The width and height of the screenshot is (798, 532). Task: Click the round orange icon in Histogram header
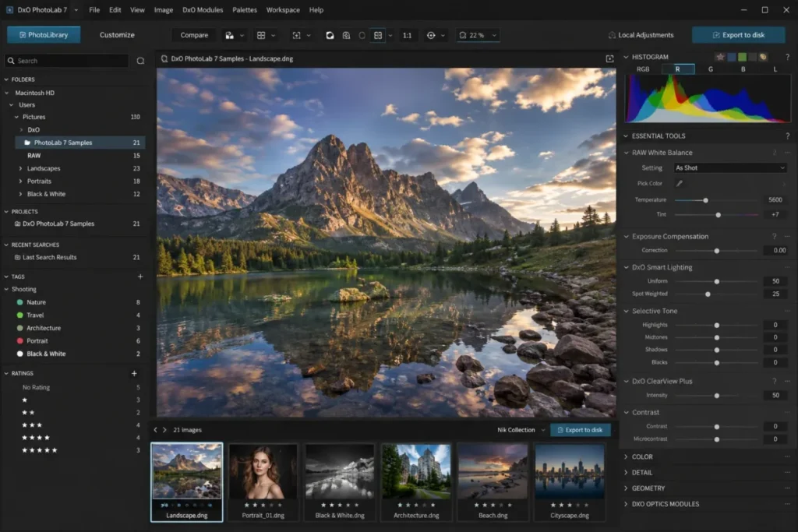pyautogui.click(x=763, y=57)
